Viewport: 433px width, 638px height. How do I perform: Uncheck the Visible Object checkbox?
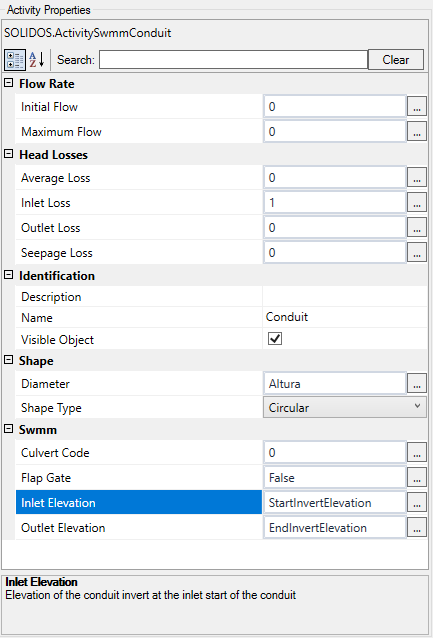[275, 339]
